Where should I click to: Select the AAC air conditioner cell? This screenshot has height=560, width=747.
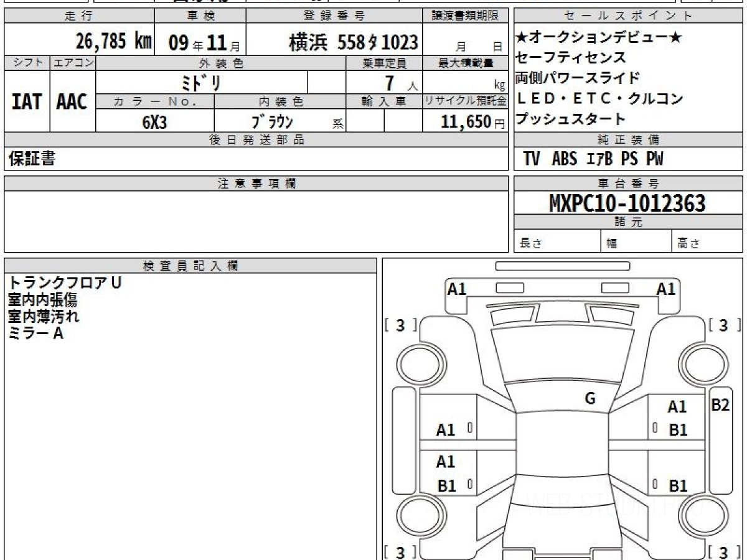(x=72, y=101)
